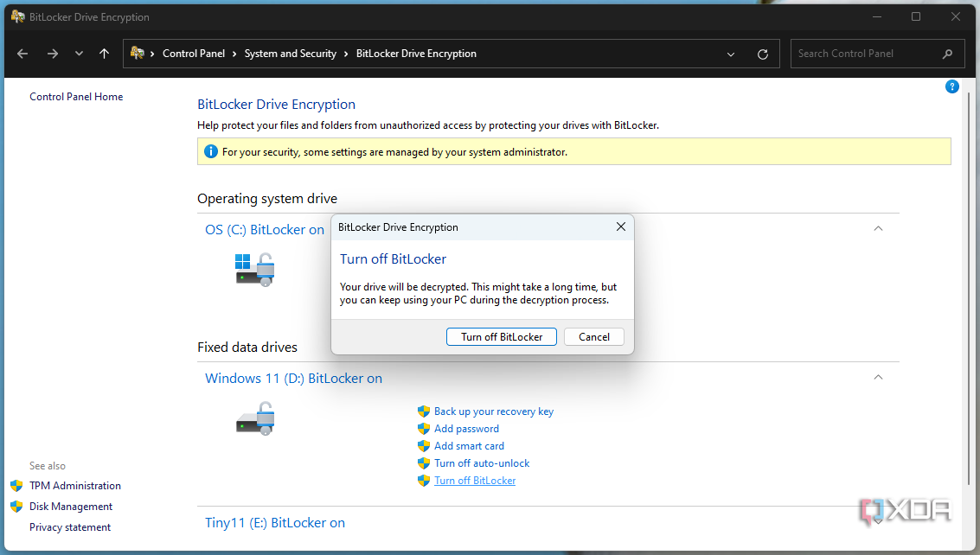Open the blue help question icon
Viewport: 980px width, 555px height.
(951, 86)
